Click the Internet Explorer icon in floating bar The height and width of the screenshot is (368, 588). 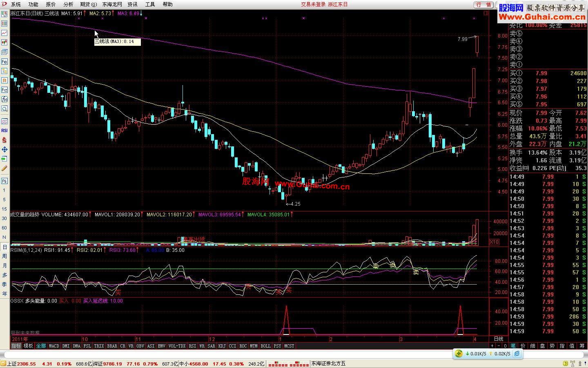tap(517, 354)
